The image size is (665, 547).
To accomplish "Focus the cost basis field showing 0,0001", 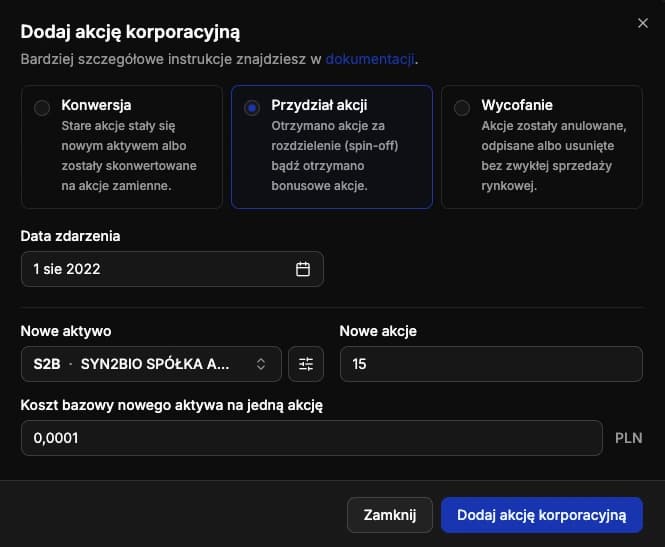I will [312, 438].
